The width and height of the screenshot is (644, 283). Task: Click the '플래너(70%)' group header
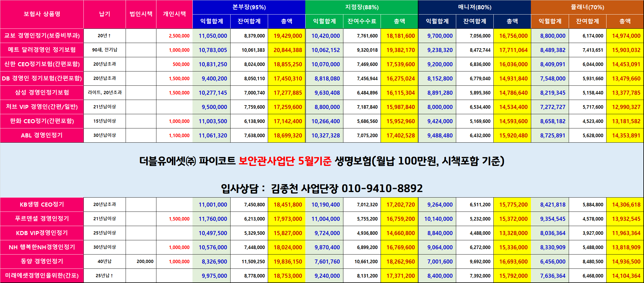(587, 7)
